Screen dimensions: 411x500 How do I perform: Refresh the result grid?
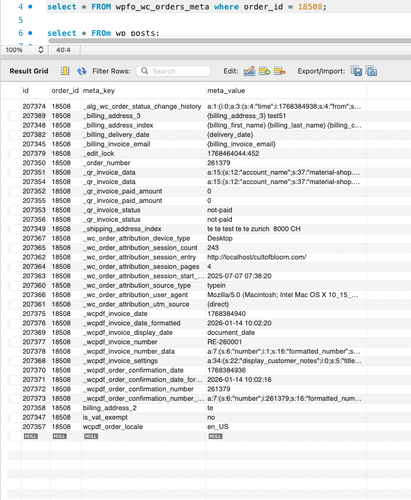tap(82, 71)
